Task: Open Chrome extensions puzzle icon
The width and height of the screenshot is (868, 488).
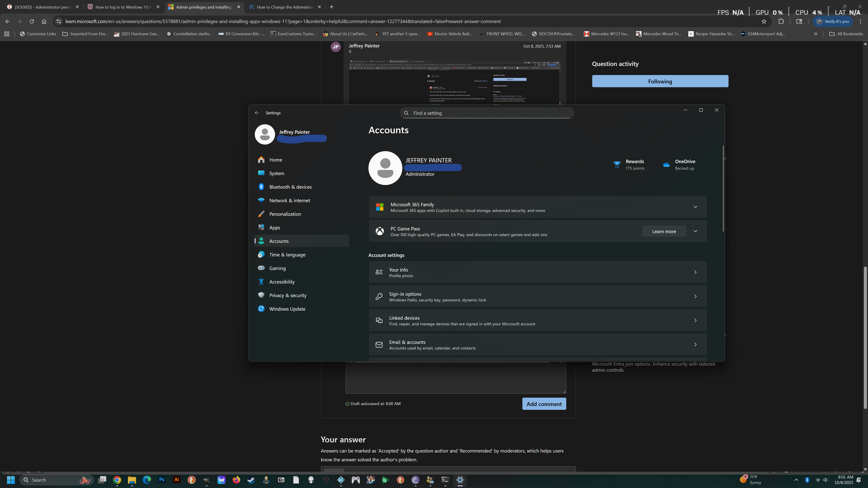Action: (x=781, y=21)
